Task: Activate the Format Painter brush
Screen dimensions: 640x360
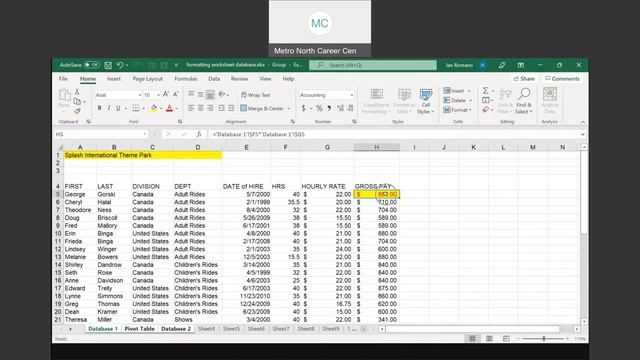Action: point(77,111)
